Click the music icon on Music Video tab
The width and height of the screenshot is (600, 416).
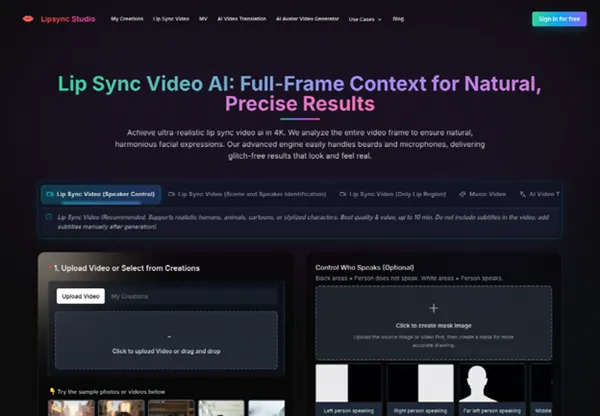pyautogui.click(x=463, y=194)
